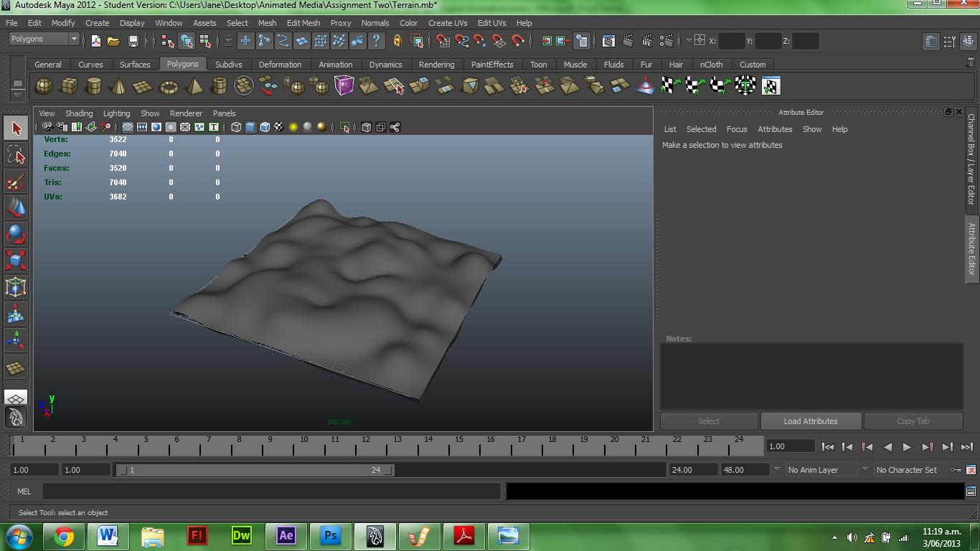Toggle snap to grids magnet
The height and width of the screenshot is (551, 980).
tap(443, 41)
